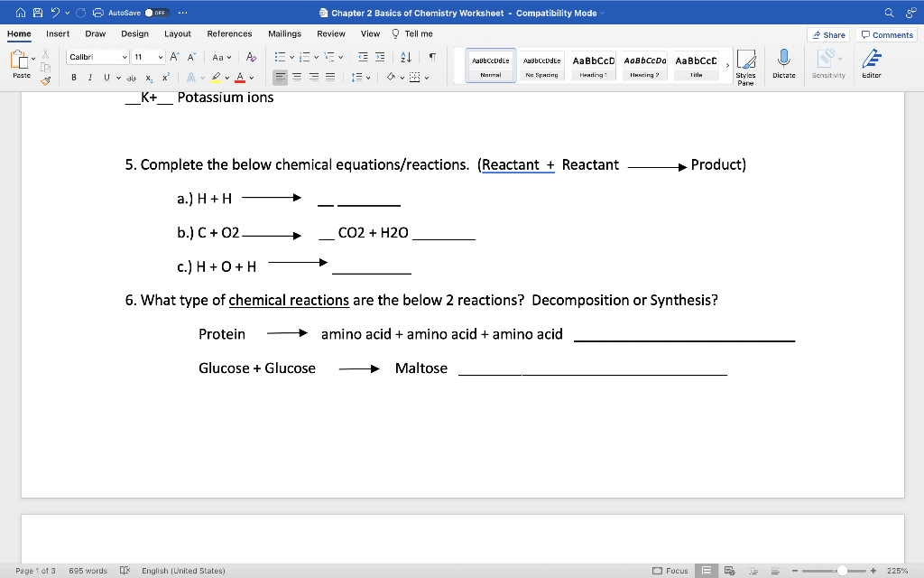Apply italic formatting

(90, 78)
